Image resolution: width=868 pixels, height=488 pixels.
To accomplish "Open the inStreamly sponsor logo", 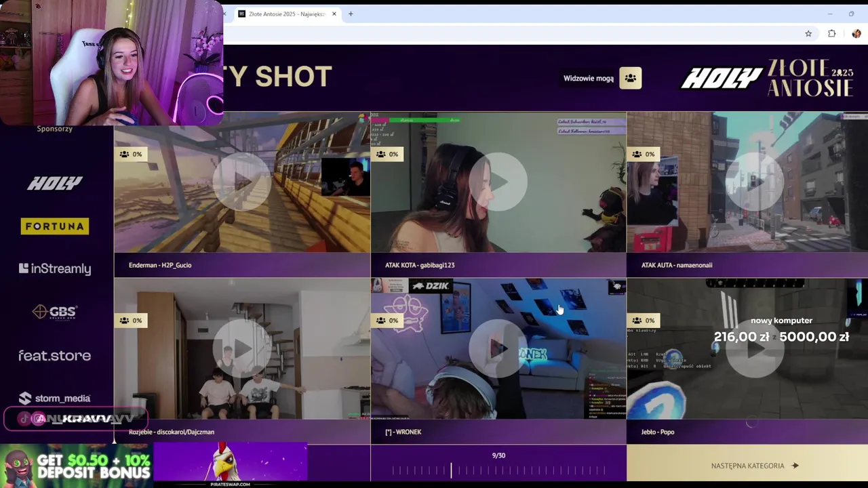I will tap(55, 269).
